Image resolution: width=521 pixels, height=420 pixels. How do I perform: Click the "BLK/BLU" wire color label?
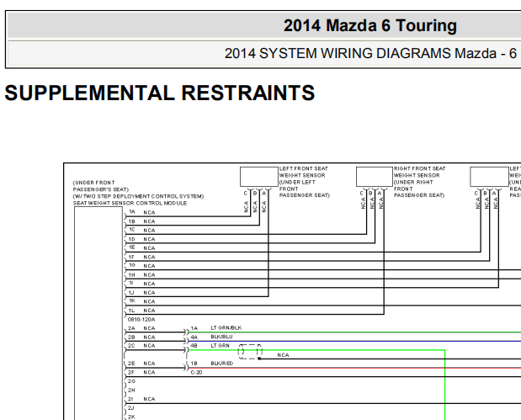(x=221, y=337)
